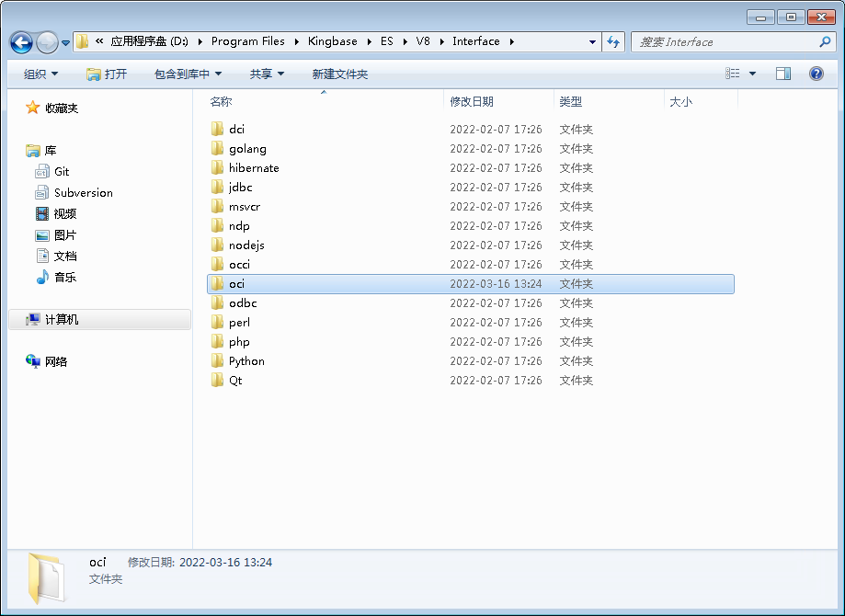Click the oci folder icon
845x616 pixels.
pyautogui.click(x=217, y=283)
